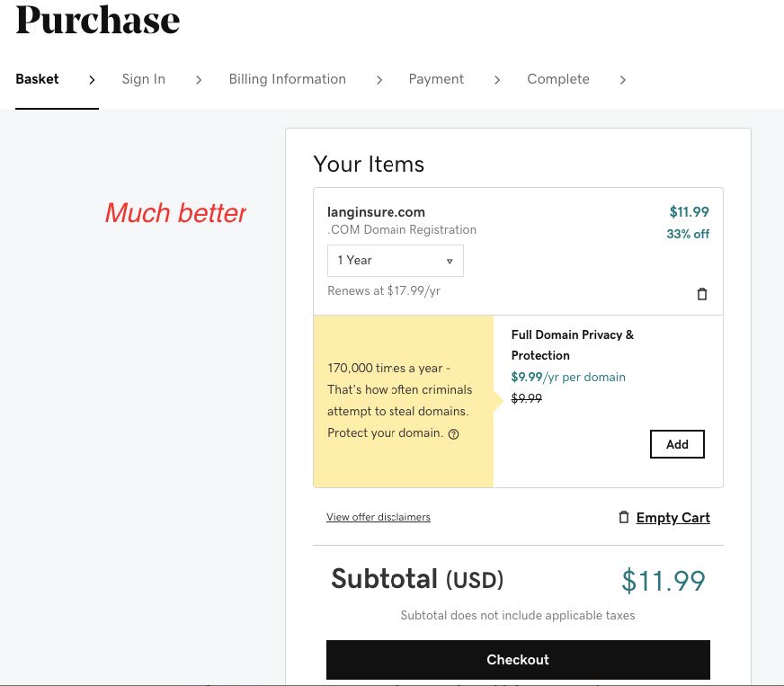Click the chevron arrow after Payment
The height and width of the screenshot is (686, 784).
[x=496, y=80]
